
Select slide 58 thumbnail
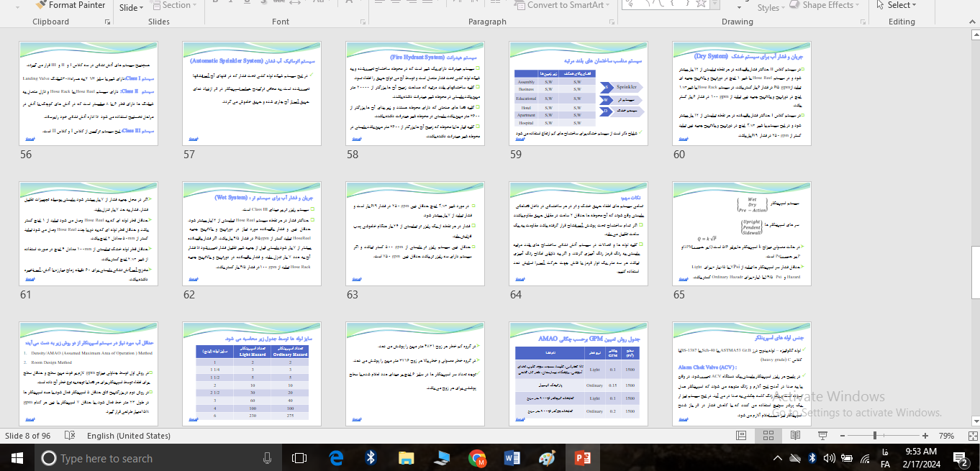click(416, 93)
